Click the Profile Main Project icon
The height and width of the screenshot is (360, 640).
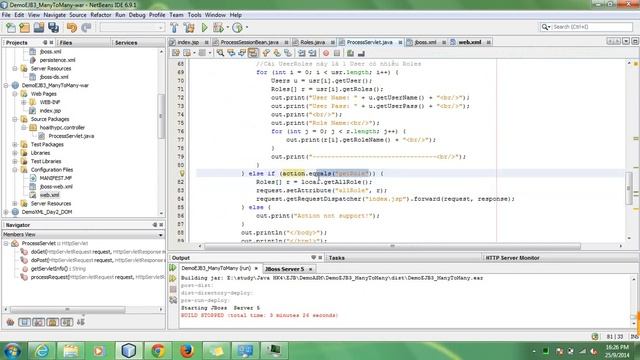point(237,28)
